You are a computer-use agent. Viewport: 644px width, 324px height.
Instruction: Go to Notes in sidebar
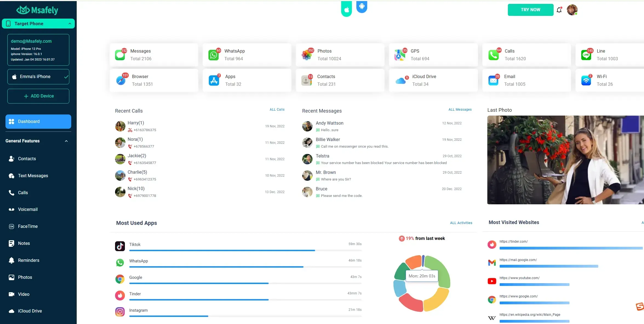pos(24,243)
